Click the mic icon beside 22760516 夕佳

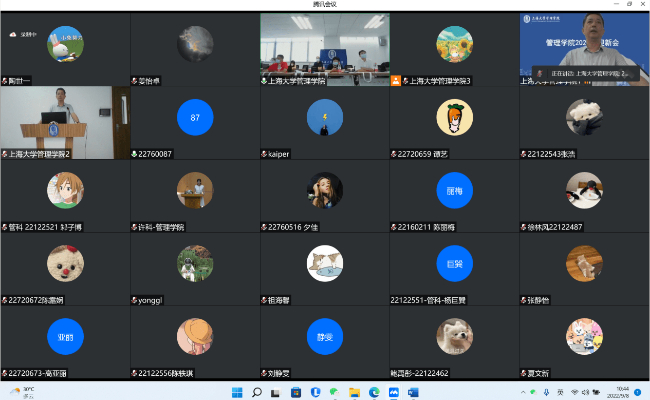pos(264,227)
